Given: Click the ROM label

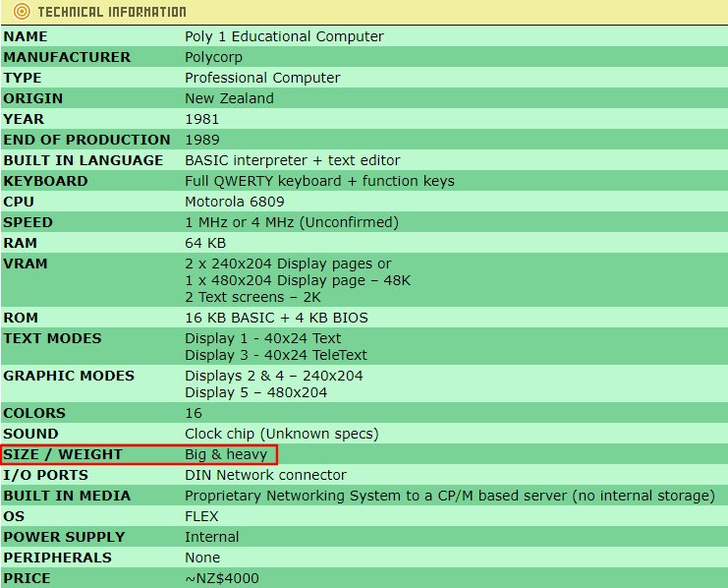Looking at the screenshot, I should point(21,318).
